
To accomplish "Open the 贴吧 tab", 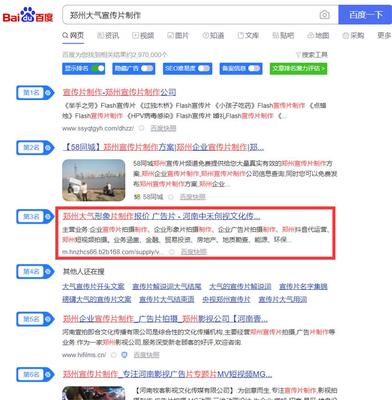I will pos(283,35).
